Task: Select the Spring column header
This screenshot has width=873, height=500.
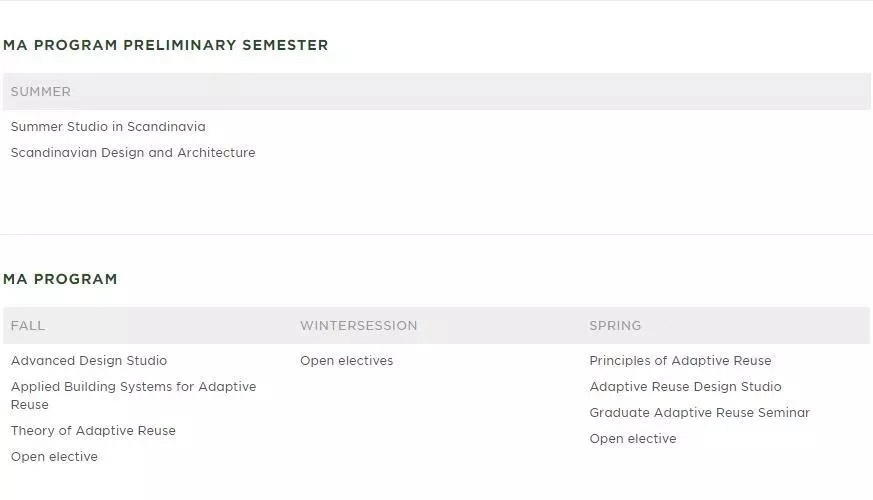Action: pyautogui.click(x=615, y=326)
